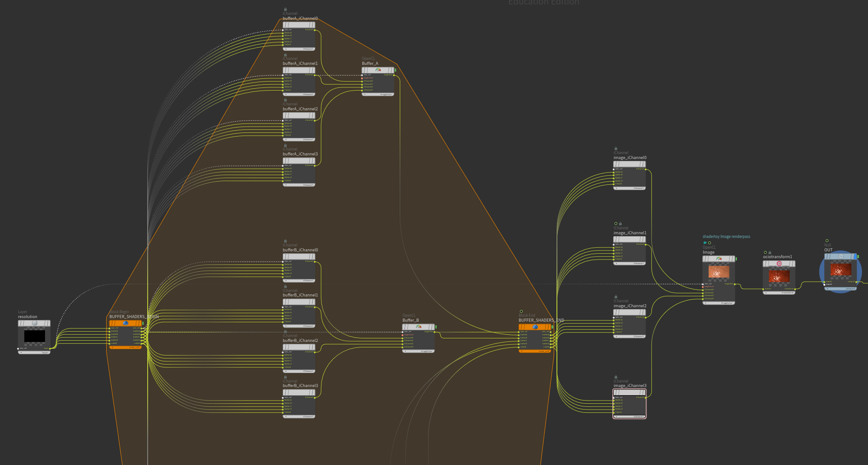Click the lock badge above image_iChannel0
Viewport: 868px width, 465px height.
616,149
